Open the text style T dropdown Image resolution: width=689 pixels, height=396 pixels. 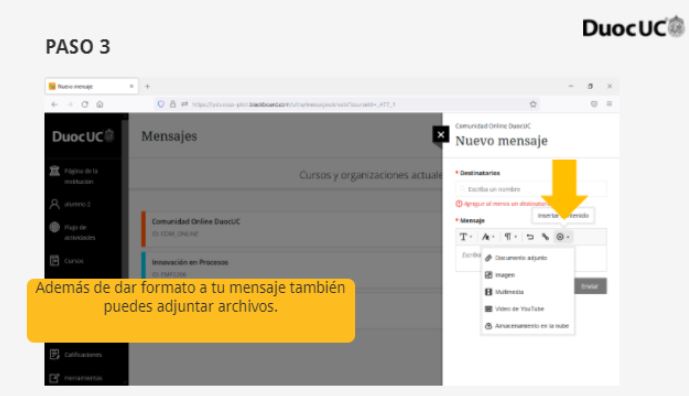click(x=466, y=236)
